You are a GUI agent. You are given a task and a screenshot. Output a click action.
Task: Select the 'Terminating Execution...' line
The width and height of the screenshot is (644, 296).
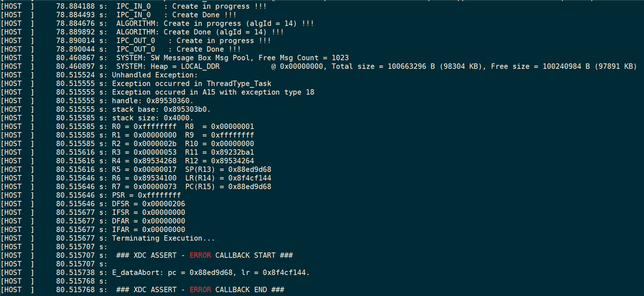click(163, 238)
